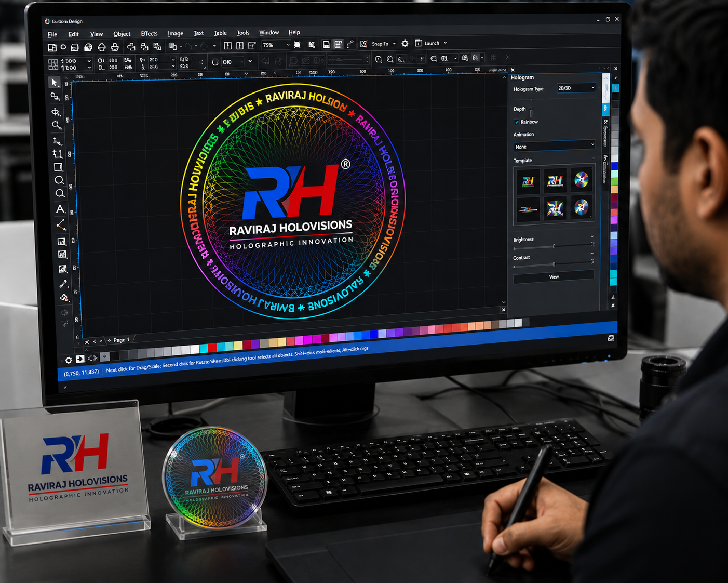The width and height of the screenshot is (728, 583).
Task: Click the RAVIRAJ HOLOVISIONS text on canvas
Action: tap(291, 227)
